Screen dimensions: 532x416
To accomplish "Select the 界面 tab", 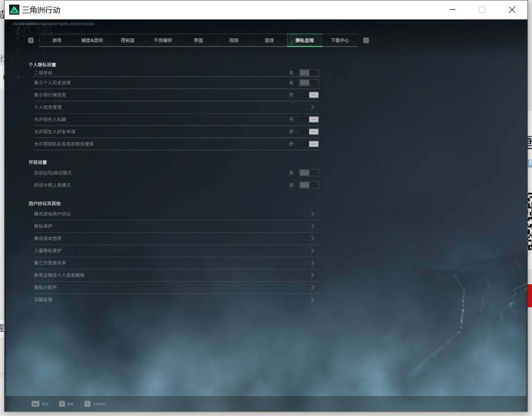I will tap(199, 40).
